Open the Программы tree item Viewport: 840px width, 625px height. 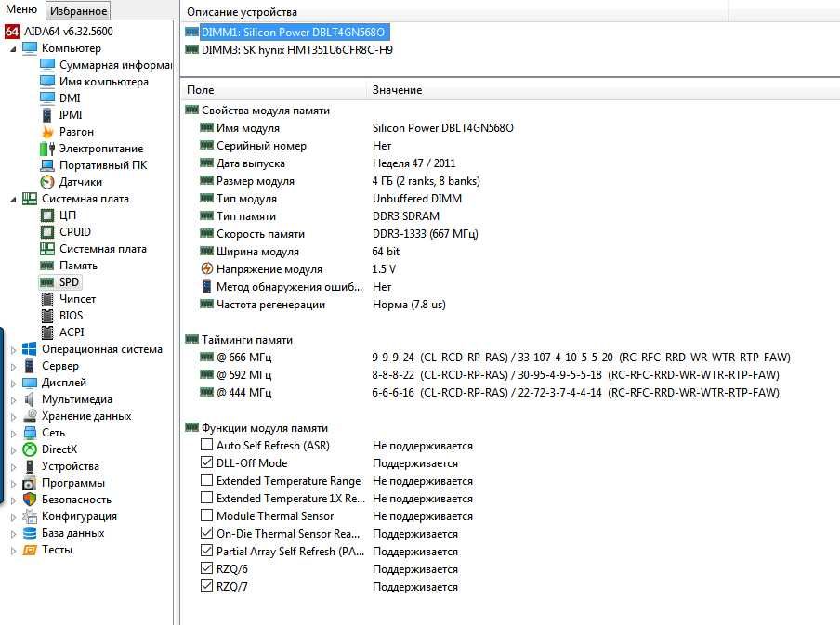click(73, 483)
